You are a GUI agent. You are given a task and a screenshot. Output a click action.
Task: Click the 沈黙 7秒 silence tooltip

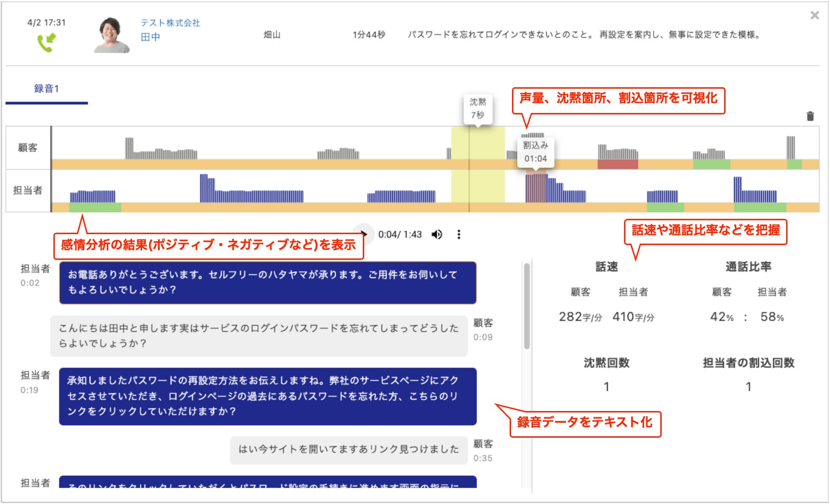tap(478, 109)
